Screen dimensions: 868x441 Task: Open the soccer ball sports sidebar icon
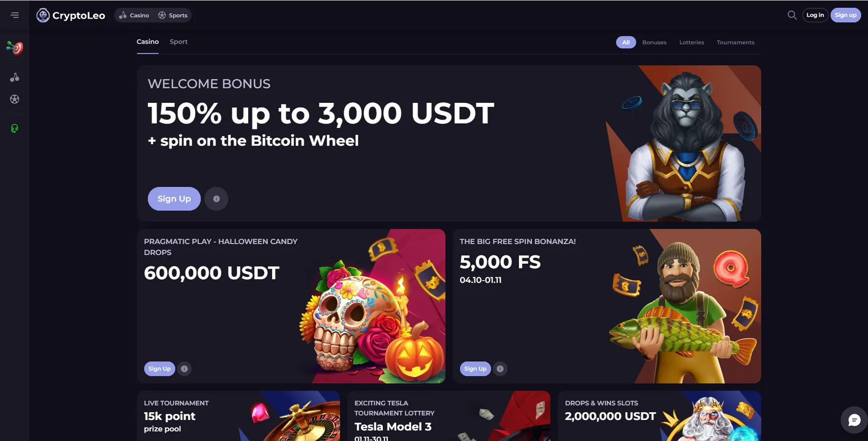tap(15, 99)
